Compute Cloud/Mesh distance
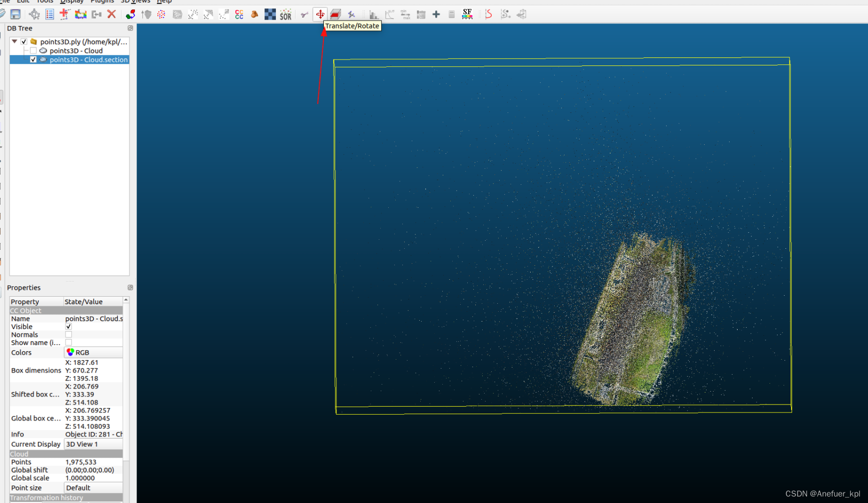868x503 pixels. pyautogui.click(x=208, y=14)
